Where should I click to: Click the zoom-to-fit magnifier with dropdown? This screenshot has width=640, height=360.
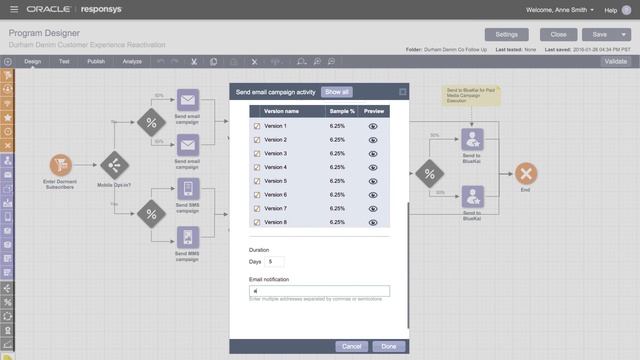(x=302, y=62)
